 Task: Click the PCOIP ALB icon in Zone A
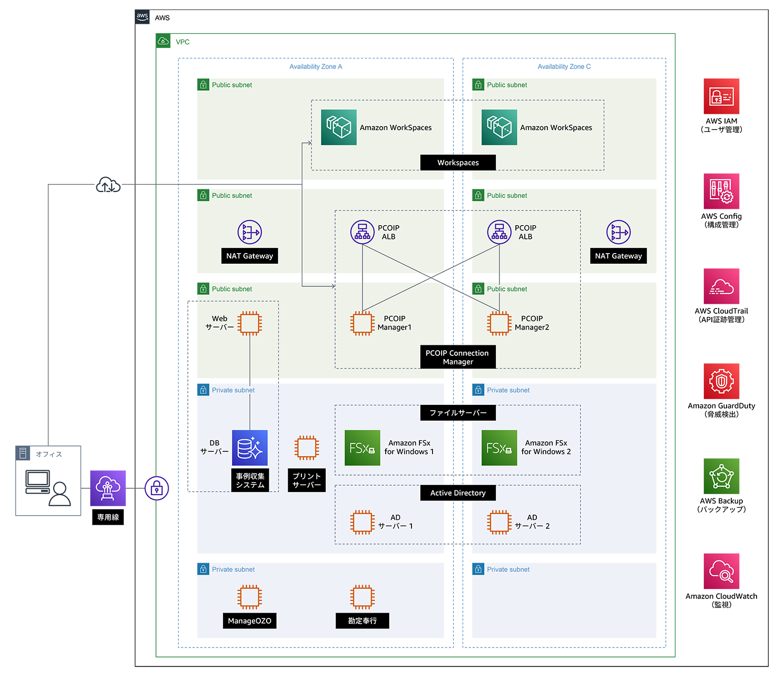tap(362, 232)
